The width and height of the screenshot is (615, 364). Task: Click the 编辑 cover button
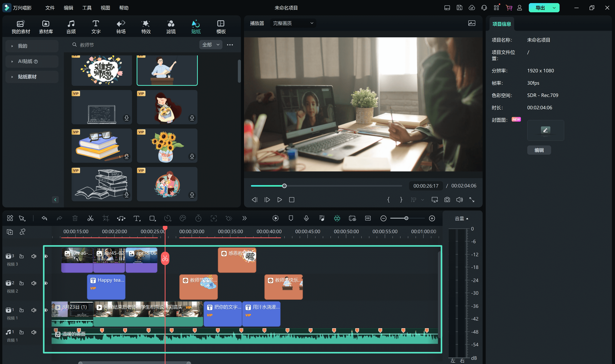pyautogui.click(x=539, y=150)
